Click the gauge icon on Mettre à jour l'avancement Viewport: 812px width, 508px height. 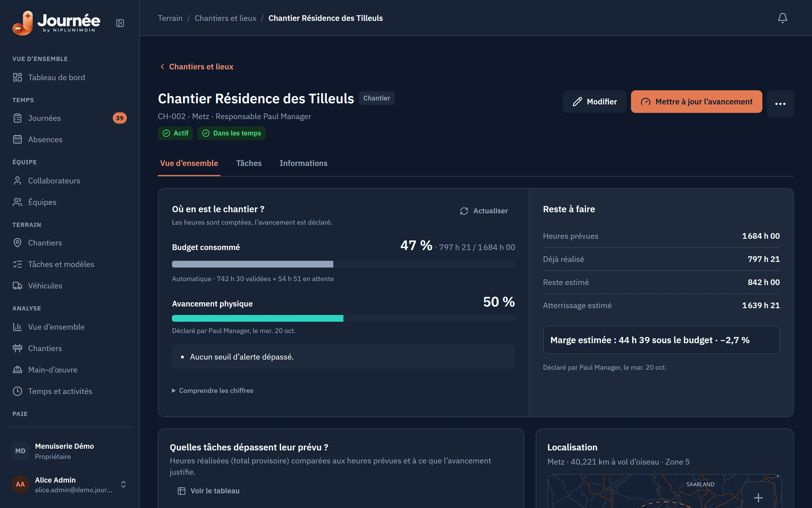tap(646, 102)
